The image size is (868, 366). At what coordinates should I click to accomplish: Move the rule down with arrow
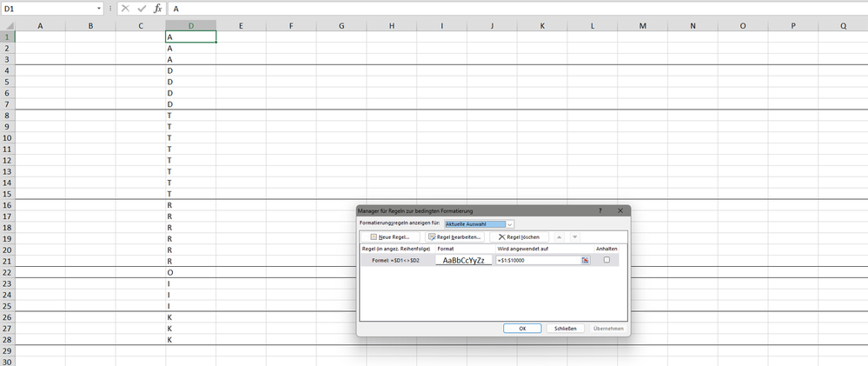574,237
